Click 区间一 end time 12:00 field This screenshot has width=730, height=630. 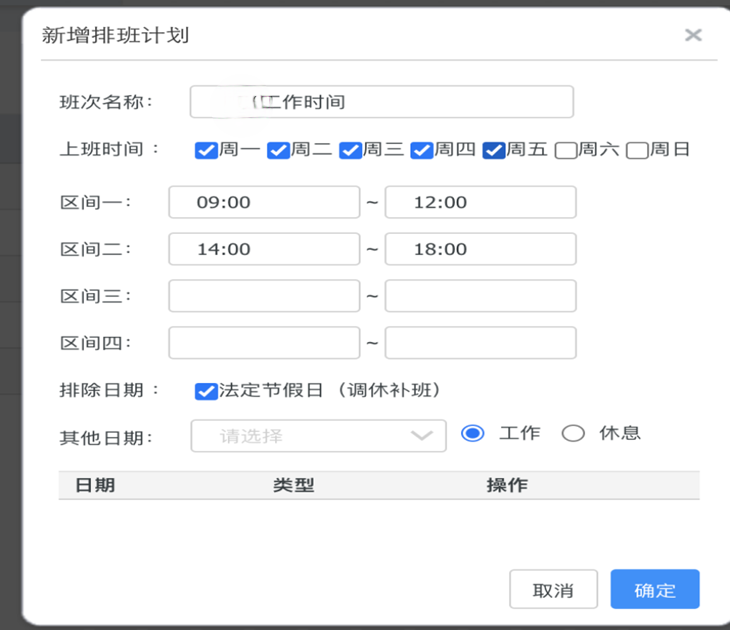480,202
